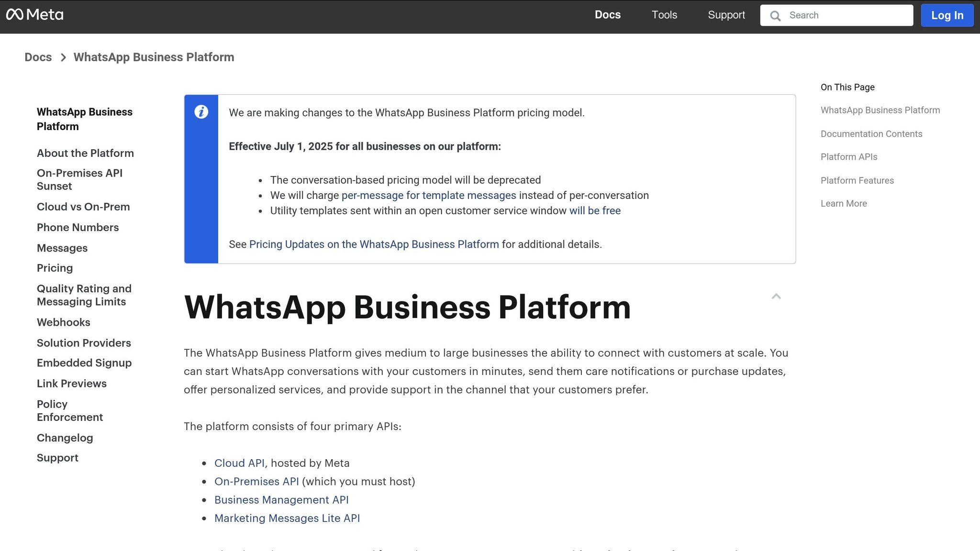Image resolution: width=980 pixels, height=551 pixels.
Task: Click the Meta logo
Action: [x=35, y=15]
